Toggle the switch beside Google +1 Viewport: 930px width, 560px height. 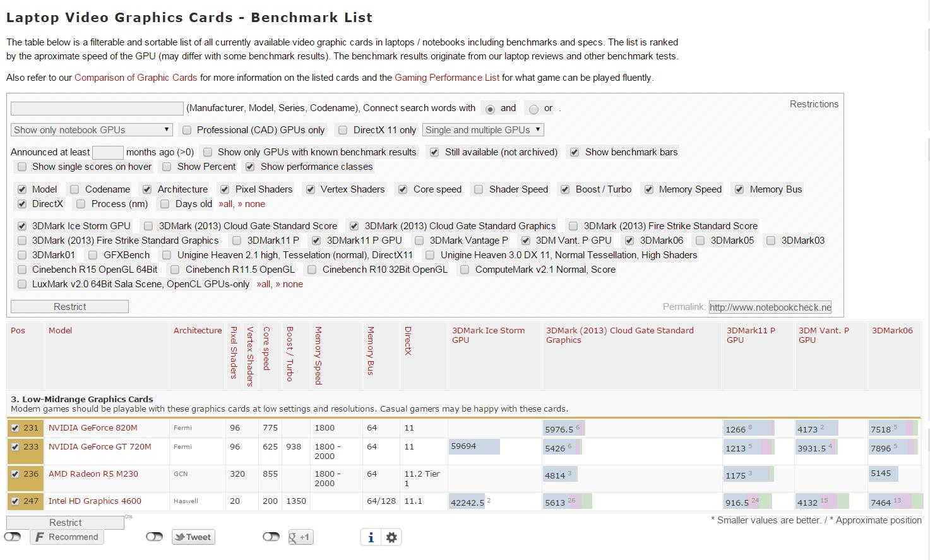pos(271,537)
